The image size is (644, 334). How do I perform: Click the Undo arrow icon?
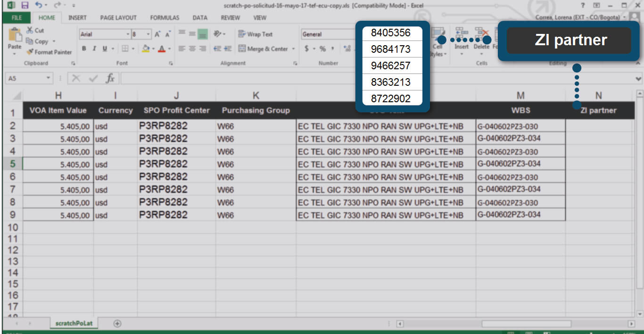tap(39, 6)
